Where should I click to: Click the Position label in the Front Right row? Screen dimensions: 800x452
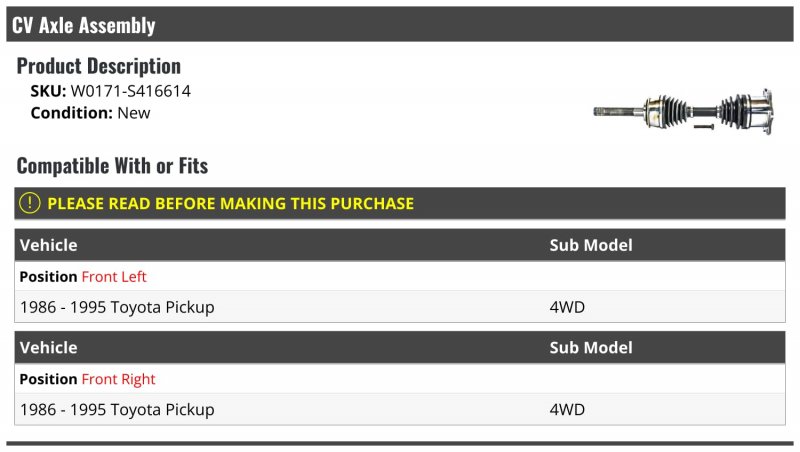click(48, 379)
